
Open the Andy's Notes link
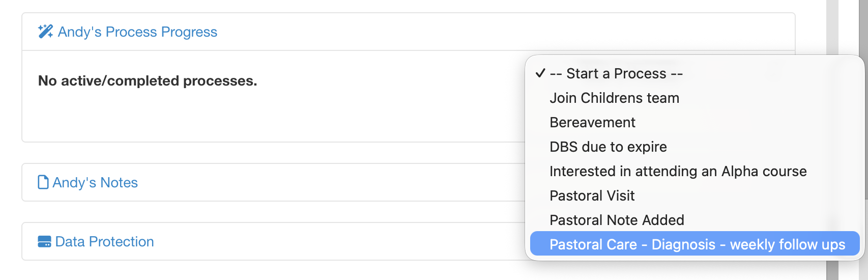tap(95, 182)
